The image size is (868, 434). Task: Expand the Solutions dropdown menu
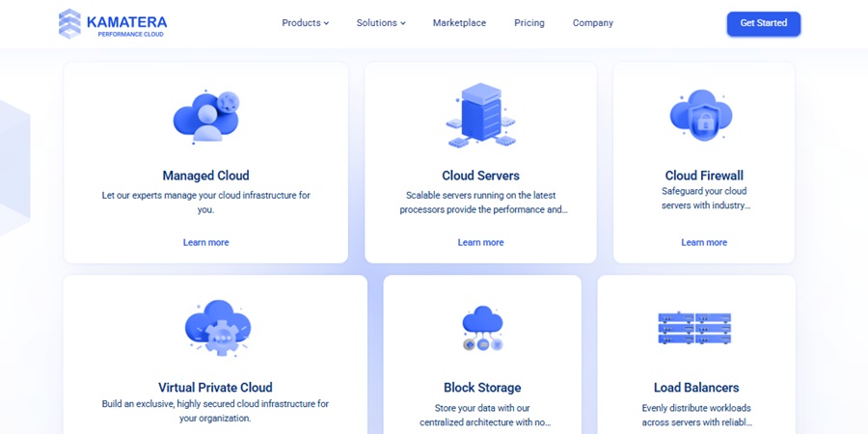pos(380,23)
